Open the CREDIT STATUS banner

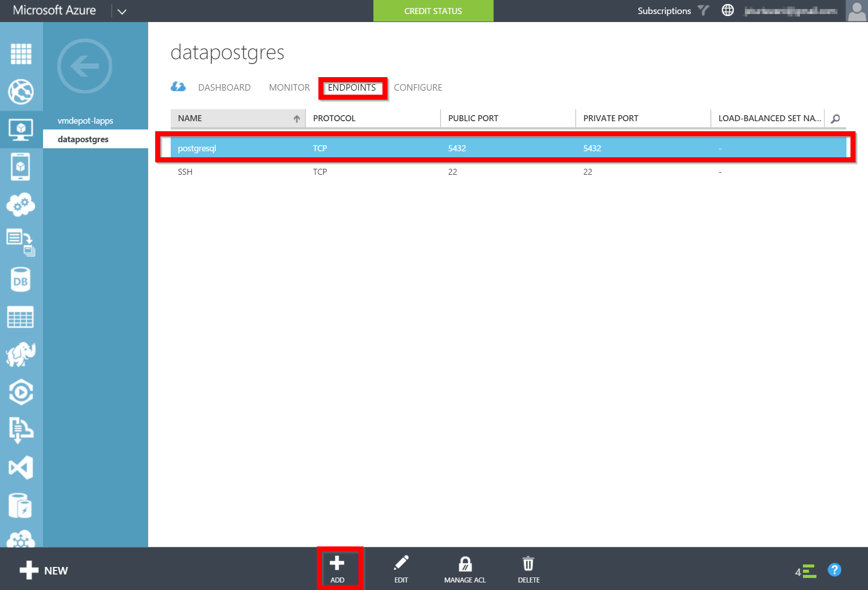pos(433,11)
